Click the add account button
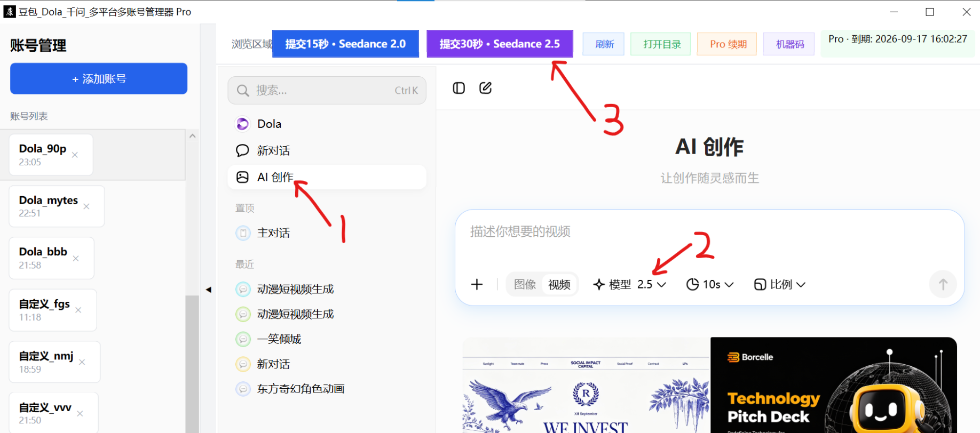The width and height of the screenshot is (980, 433). tap(99, 78)
